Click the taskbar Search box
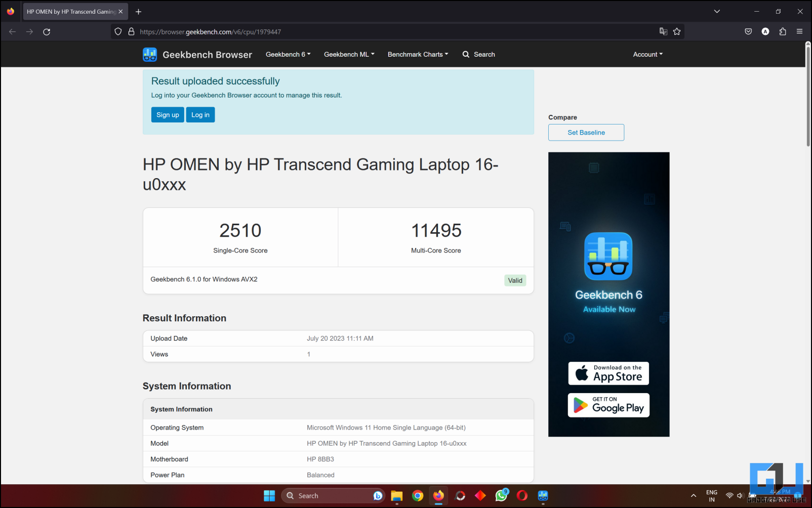 pos(333,496)
